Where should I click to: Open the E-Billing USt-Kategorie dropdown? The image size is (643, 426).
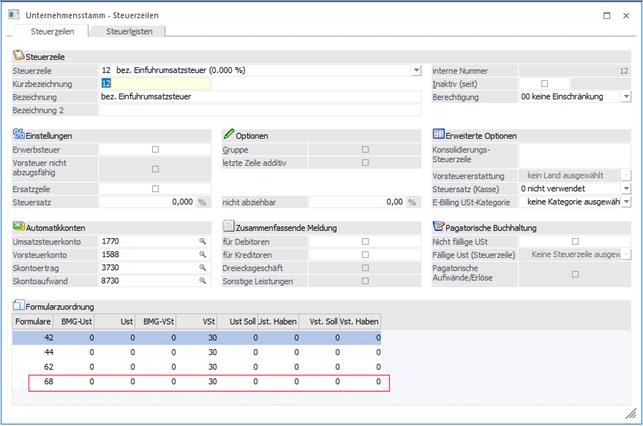[625, 201]
